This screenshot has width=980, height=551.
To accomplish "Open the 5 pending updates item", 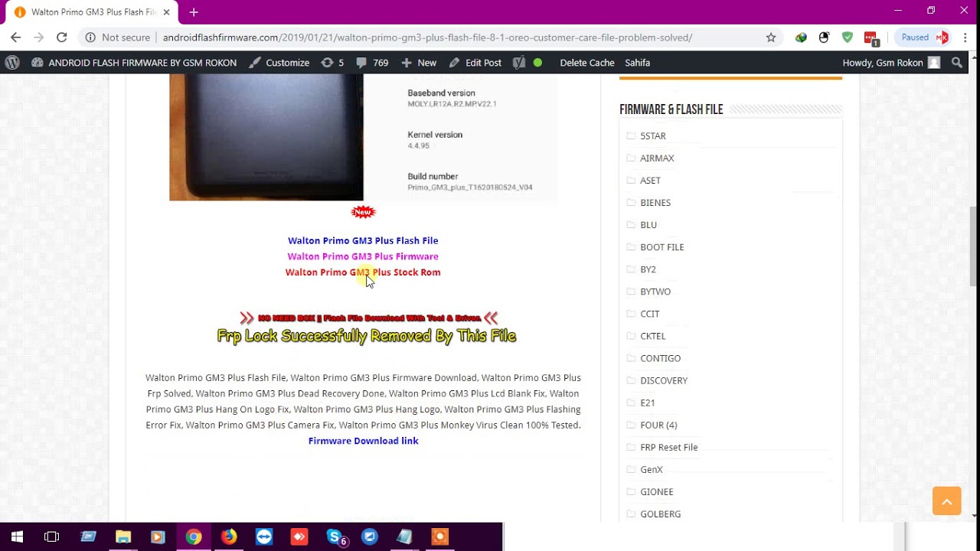I will coord(332,63).
